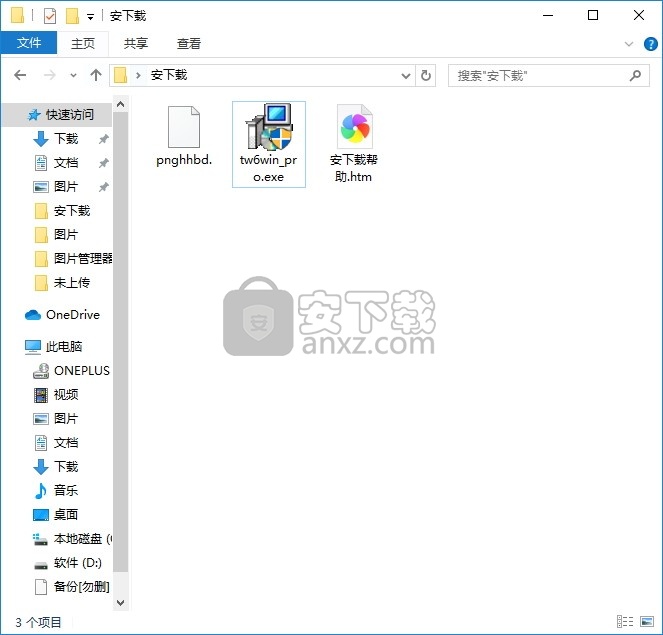Viewport: 663px width, 635px height.
Task: Click the navigation pane scrollbar thumb
Action: (121, 342)
